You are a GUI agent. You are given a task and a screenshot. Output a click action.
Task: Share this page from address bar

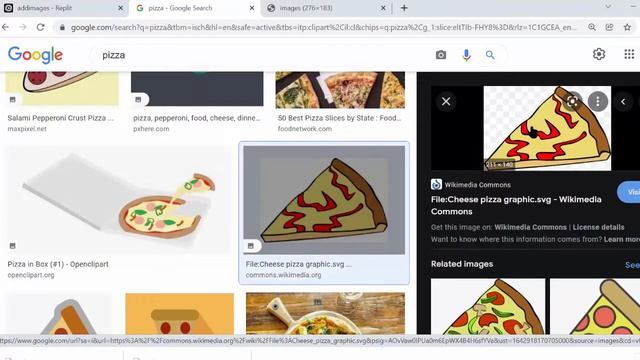click(x=609, y=27)
